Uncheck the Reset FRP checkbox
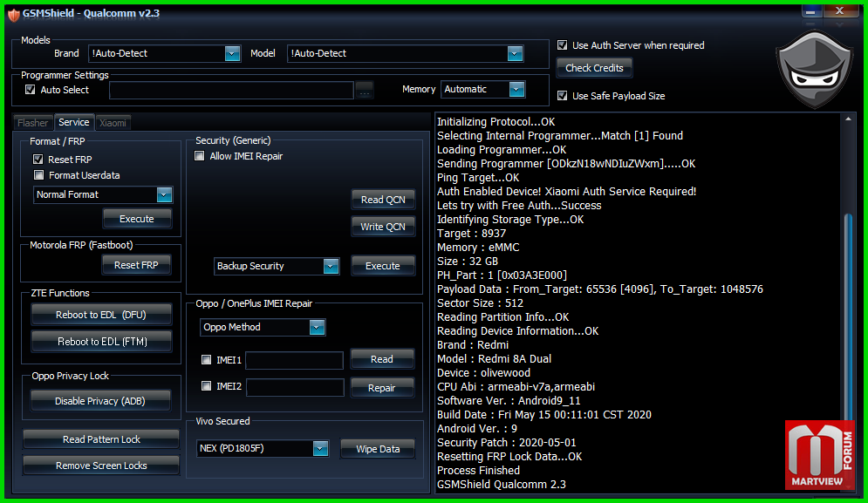Viewport: 868px width, 503px height. coord(38,160)
